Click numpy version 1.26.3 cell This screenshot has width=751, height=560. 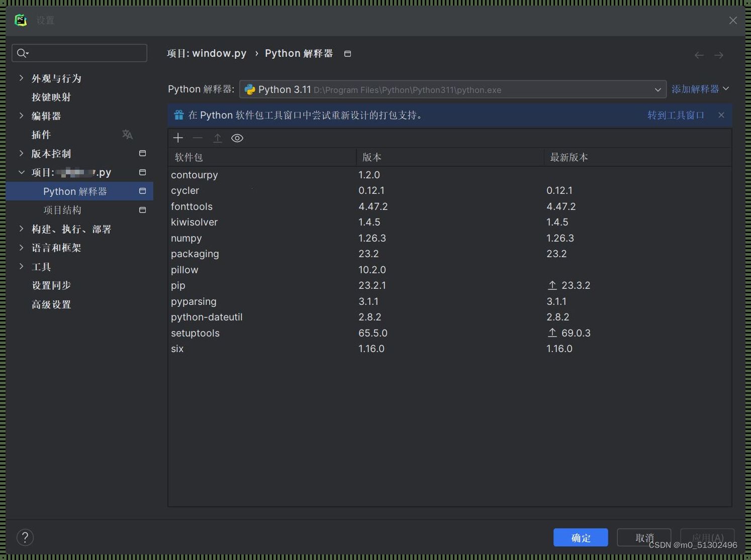(x=372, y=238)
